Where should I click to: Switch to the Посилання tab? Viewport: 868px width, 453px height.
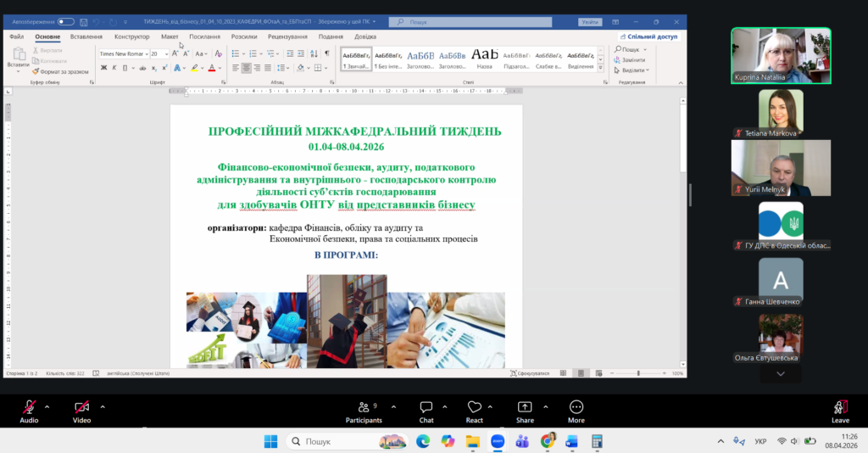[205, 36]
